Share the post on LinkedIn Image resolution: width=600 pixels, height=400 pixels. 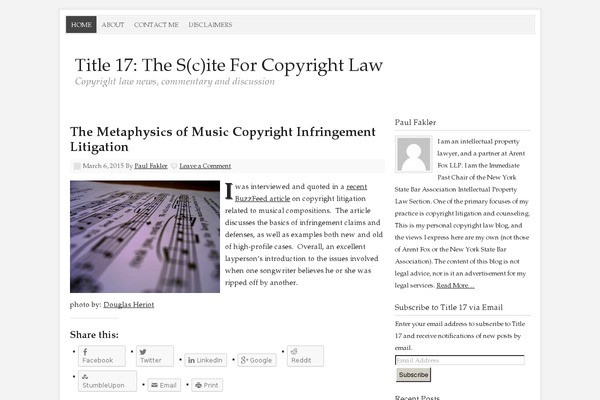pyautogui.click(x=205, y=360)
